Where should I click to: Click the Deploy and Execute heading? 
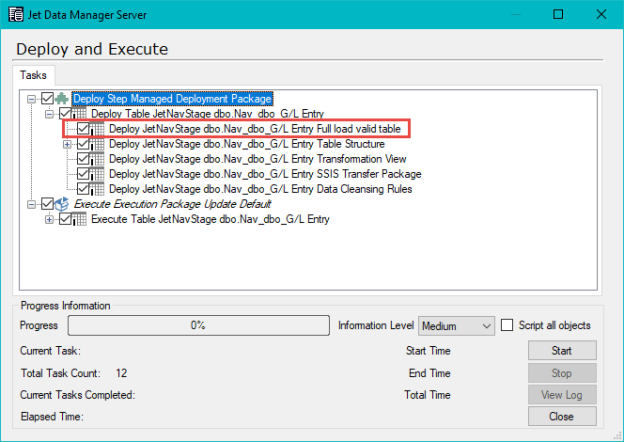[92, 49]
